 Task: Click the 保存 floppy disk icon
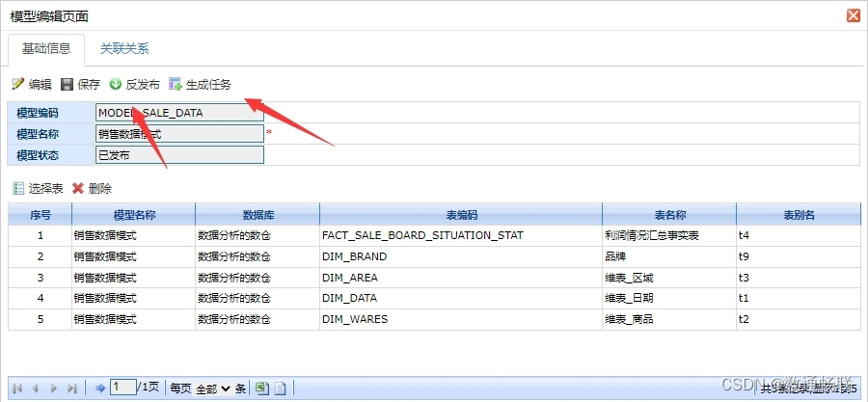tap(67, 84)
